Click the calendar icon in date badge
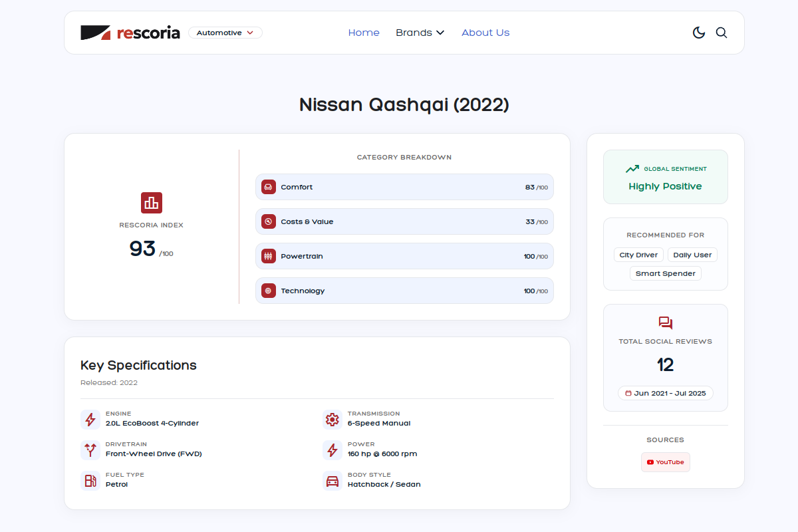 pos(628,393)
